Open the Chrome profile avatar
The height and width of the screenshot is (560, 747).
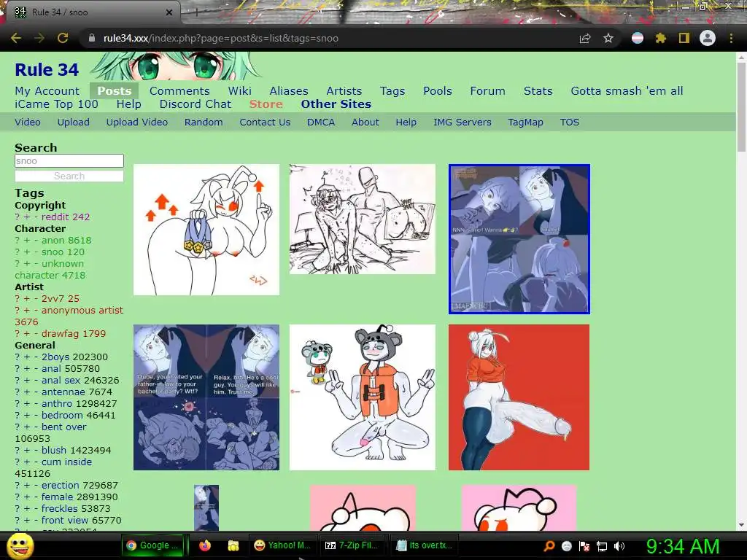click(x=708, y=38)
